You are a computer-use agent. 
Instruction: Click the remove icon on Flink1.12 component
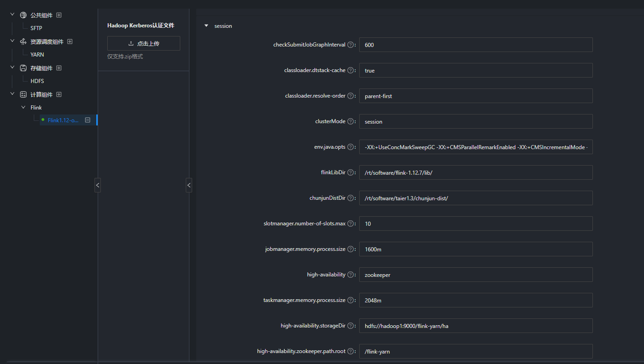tap(88, 120)
